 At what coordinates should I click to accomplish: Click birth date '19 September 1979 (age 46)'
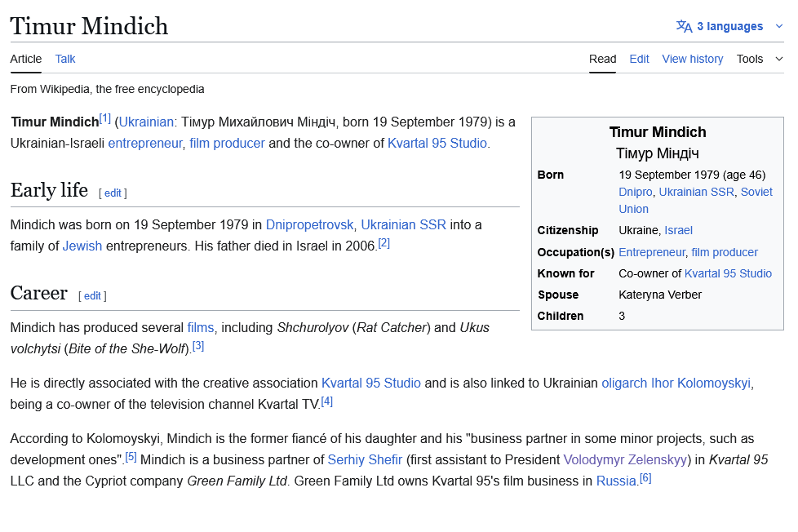click(x=692, y=175)
